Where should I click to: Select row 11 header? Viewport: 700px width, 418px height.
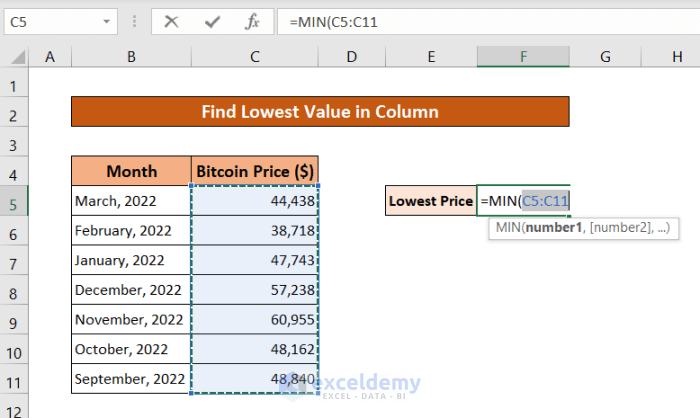coord(15,381)
